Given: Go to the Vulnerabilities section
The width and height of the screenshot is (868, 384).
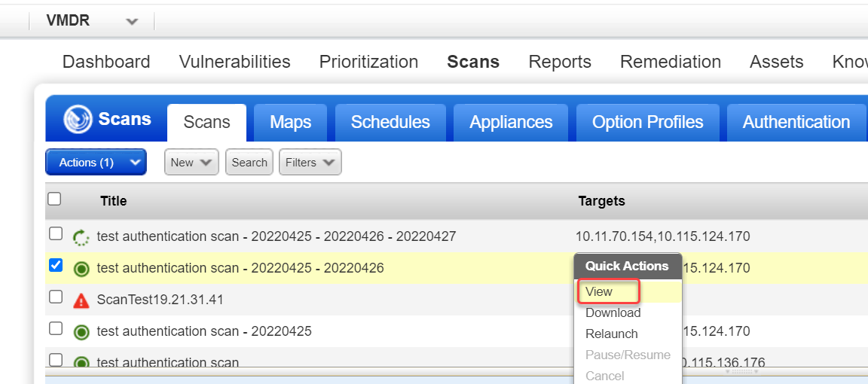Looking at the screenshot, I should coord(234,62).
